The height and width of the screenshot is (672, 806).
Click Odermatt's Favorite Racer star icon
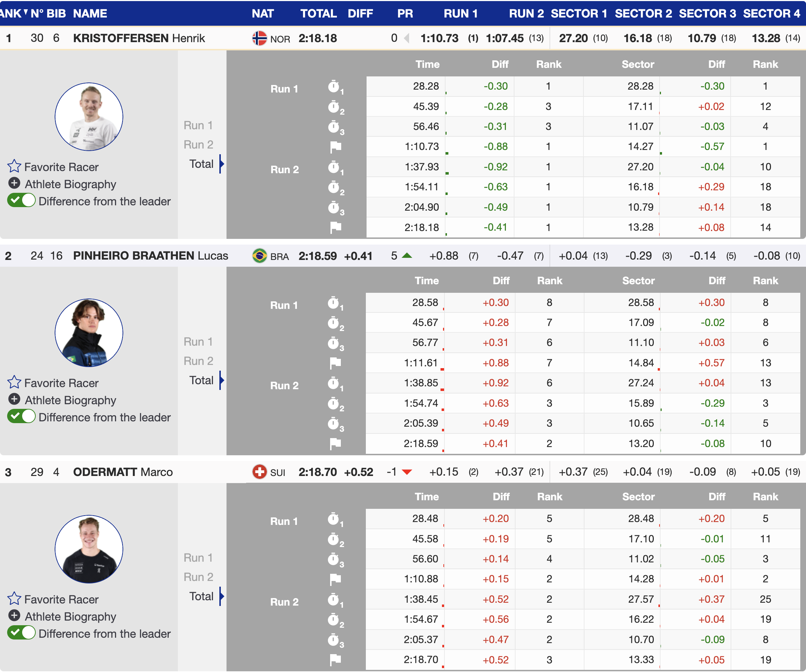pos(14,598)
